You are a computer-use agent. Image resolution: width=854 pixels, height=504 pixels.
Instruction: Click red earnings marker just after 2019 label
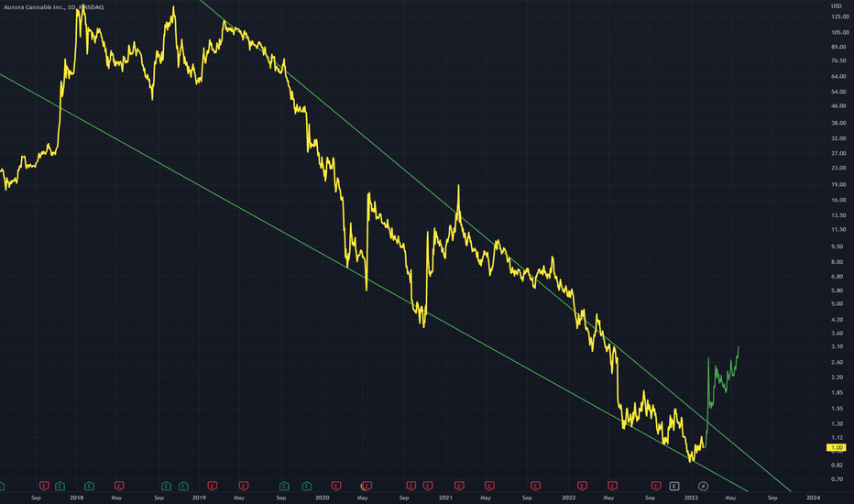coord(213,486)
